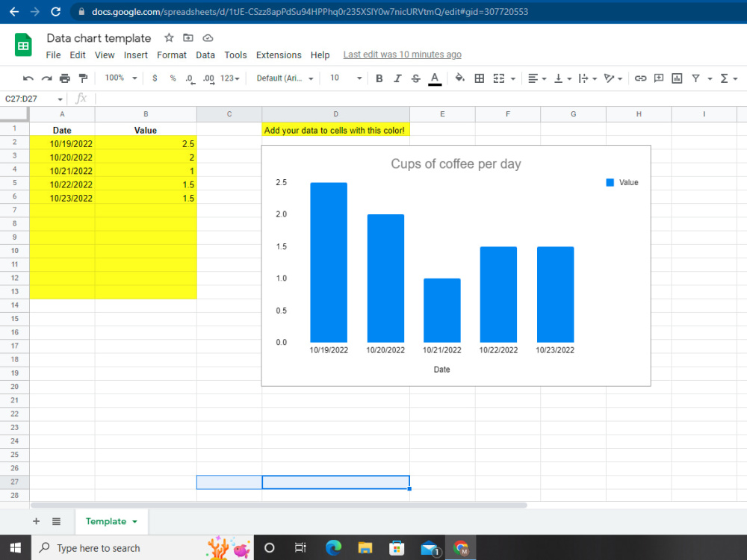Click the Print icon
Viewport: 747px width, 560px height.
coord(65,78)
